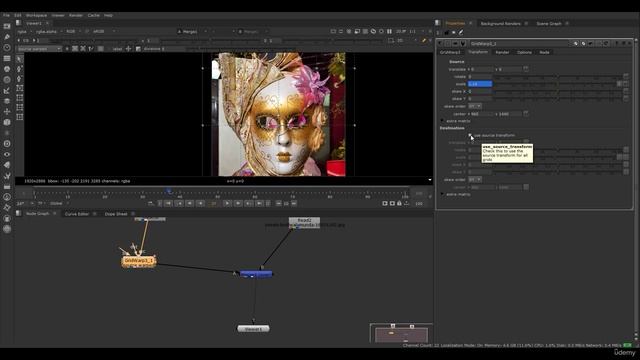Switch to the Background Renders tab

pyautogui.click(x=500, y=23)
